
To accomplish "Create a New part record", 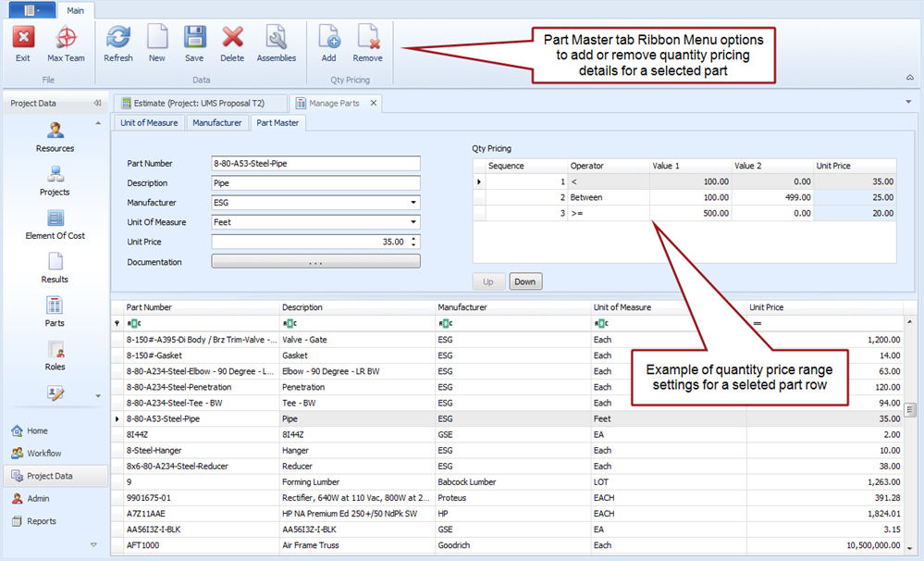I will 157,44.
